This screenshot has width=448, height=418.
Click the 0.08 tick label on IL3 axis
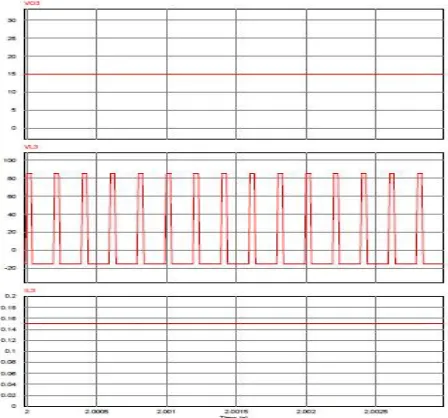(9, 362)
